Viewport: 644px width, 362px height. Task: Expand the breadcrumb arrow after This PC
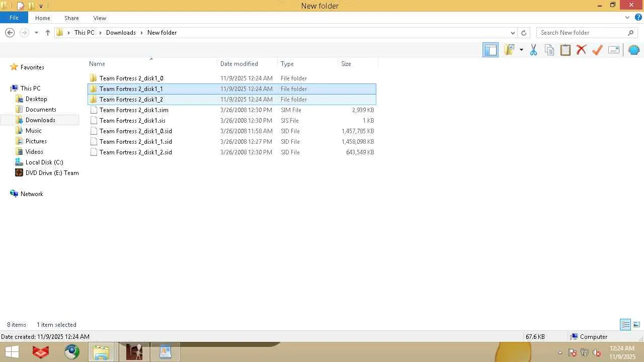point(100,33)
